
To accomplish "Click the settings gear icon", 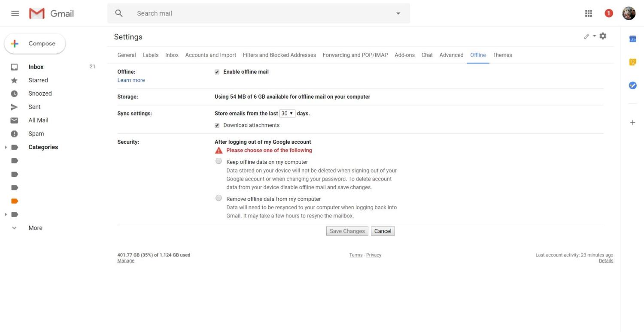I will point(603,36).
